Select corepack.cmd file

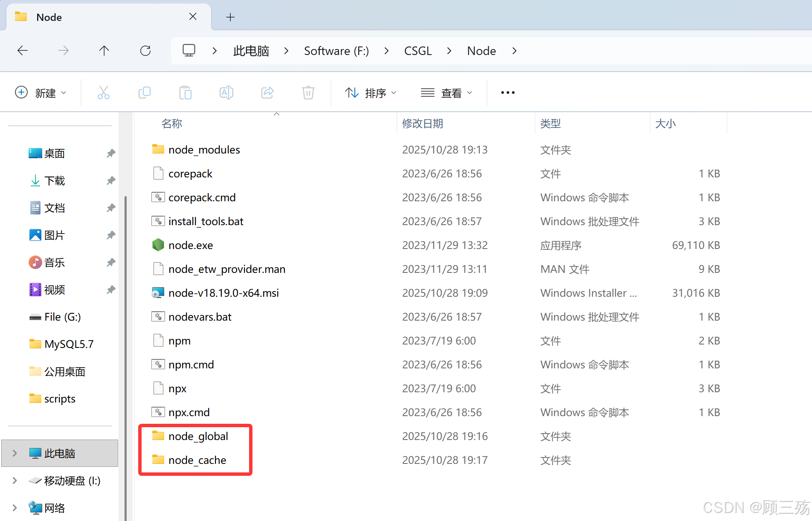pos(202,197)
